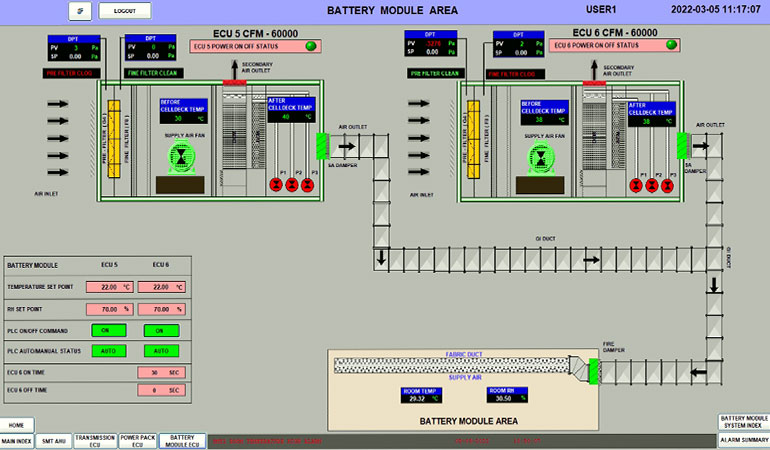The width and height of the screenshot is (770, 450).
Task: Click the date and time display
Action: [x=715, y=9]
